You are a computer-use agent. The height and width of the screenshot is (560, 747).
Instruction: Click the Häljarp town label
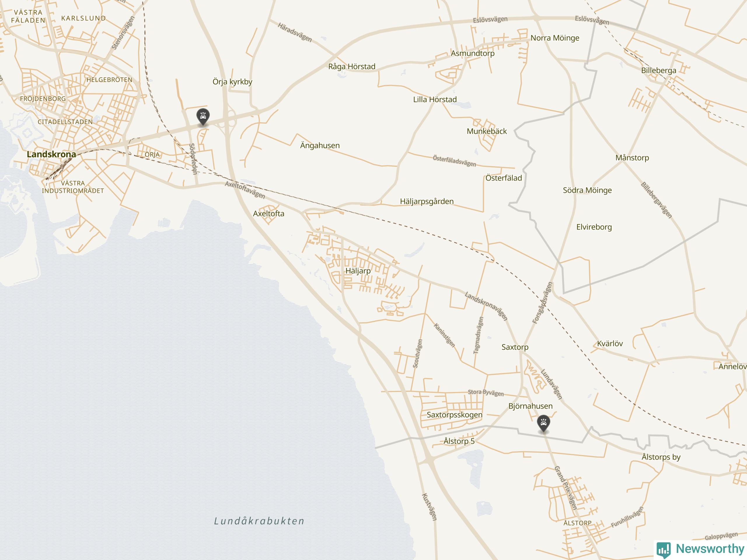(358, 271)
